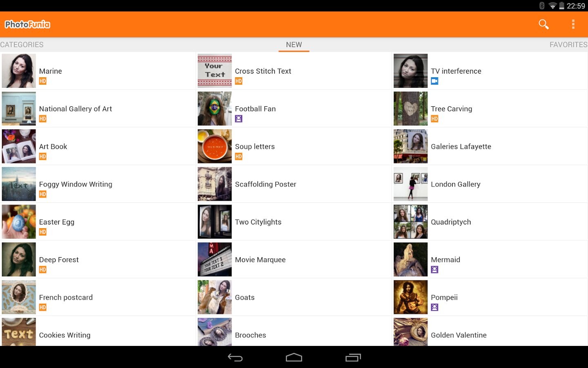Switch to the Categories tab

click(22, 45)
